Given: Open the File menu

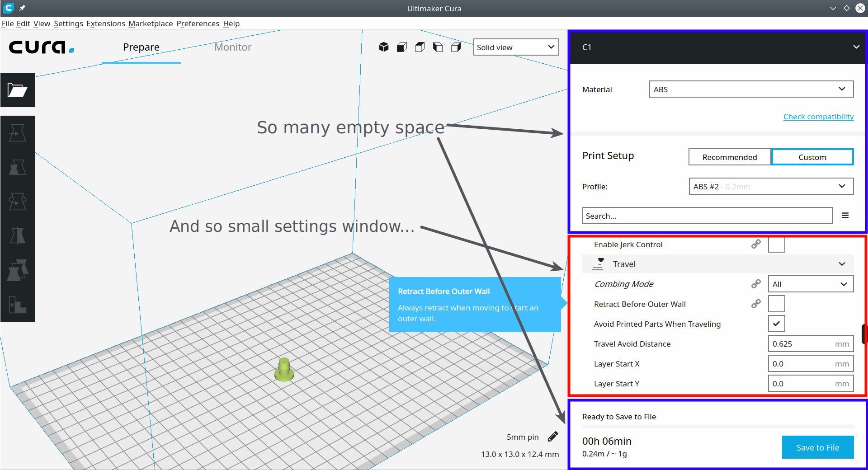Looking at the screenshot, I should click(x=8, y=23).
